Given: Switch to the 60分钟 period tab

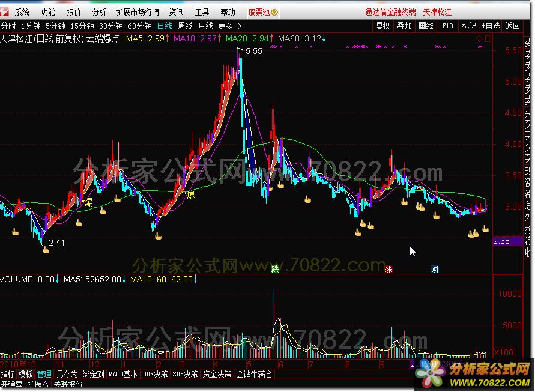Looking at the screenshot, I should [139, 26].
